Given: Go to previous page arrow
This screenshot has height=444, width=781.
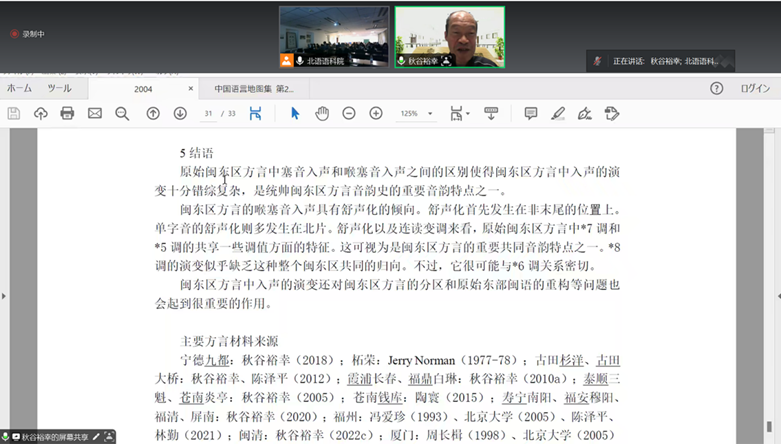Looking at the screenshot, I should (153, 114).
